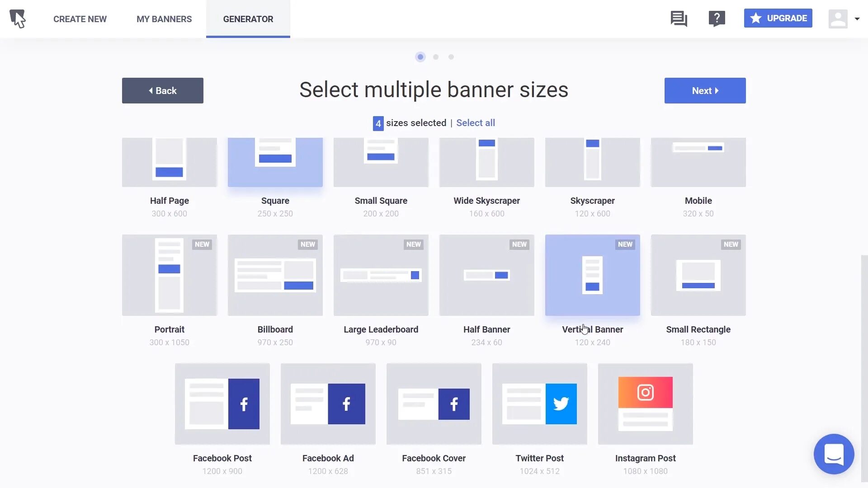Viewport: 868px width, 488px height.
Task: Go back with the Back button
Action: pos(162,90)
